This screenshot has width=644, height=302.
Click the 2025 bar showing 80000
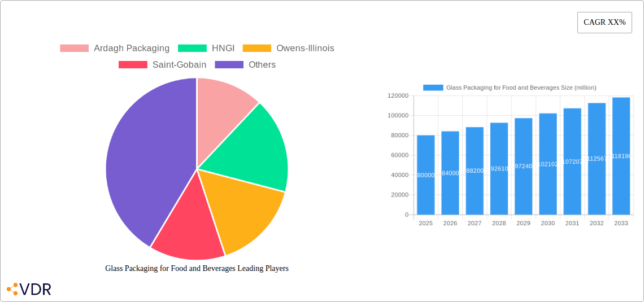pos(425,175)
